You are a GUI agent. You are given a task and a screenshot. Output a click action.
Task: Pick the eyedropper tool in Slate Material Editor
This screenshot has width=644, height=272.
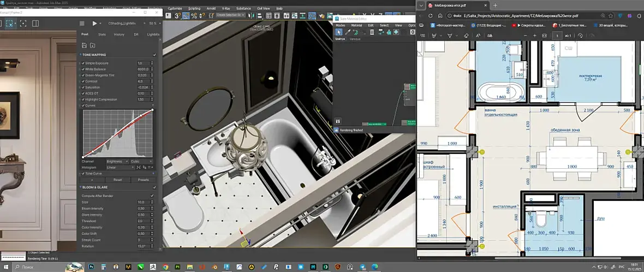pos(347,32)
